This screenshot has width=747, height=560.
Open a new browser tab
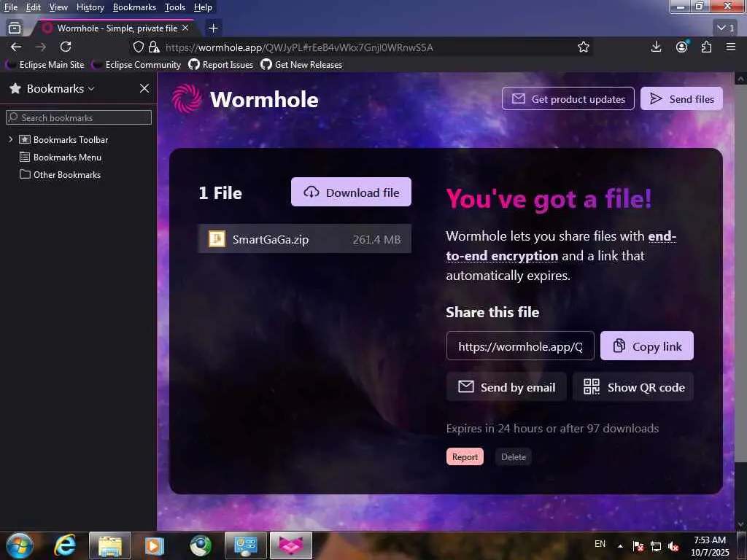tap(214, 28)
